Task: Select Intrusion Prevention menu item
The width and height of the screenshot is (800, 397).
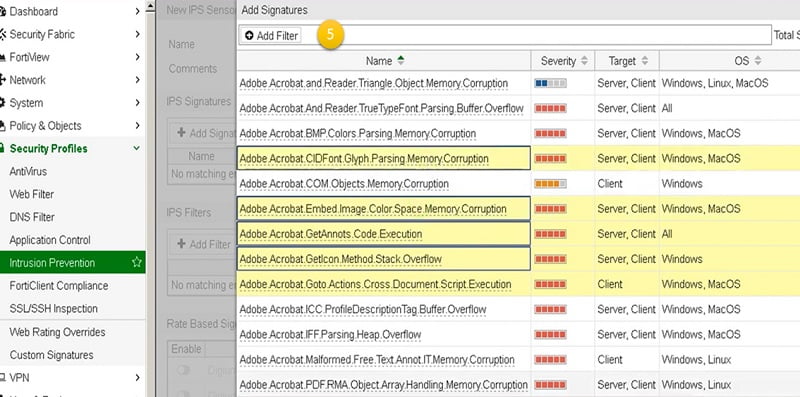Action: tap(72, 262)
